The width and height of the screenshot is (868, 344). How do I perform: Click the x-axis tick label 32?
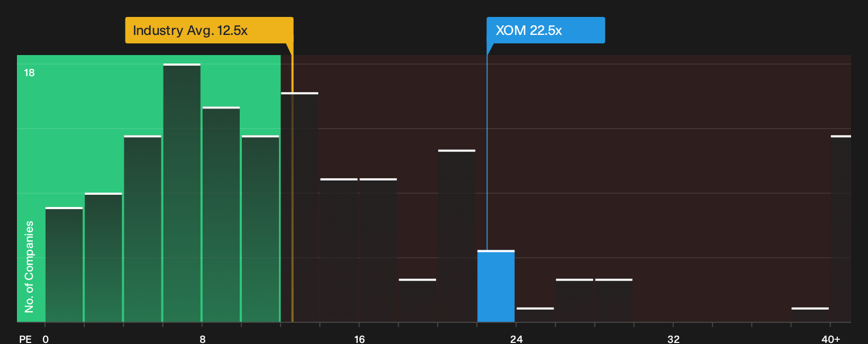(673, 339)
